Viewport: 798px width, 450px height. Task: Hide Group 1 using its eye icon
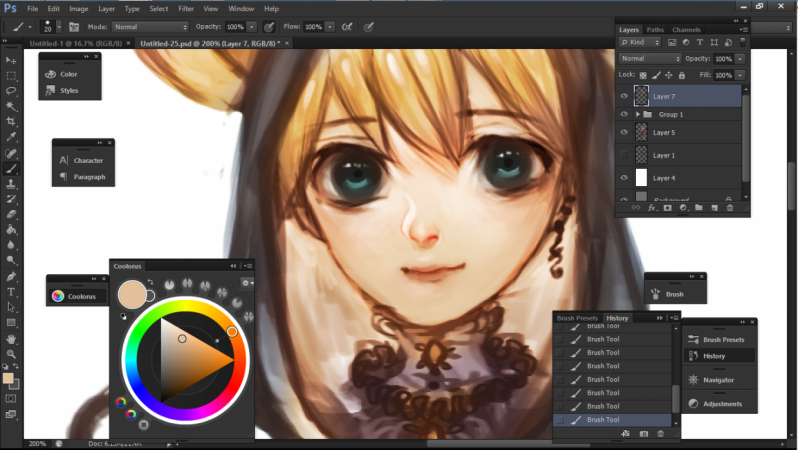pyautogui.click(x=624, y=114)
